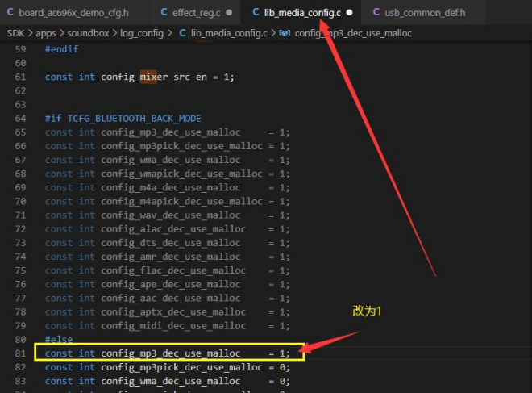Click config_wma_dec_use_malloc on line 83
Screen dimensions: 532x393
(x=171, y=381)
